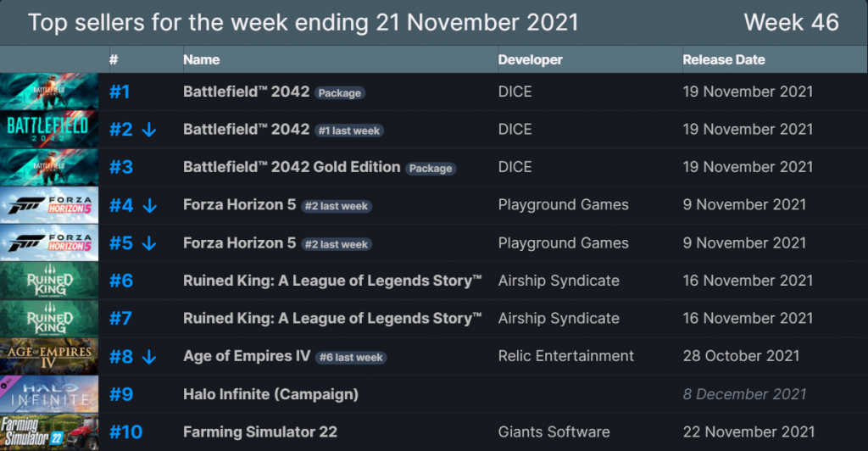868x451 pixels.
Task: Open the #6 Ruined King title link
Action: (332, 281)
